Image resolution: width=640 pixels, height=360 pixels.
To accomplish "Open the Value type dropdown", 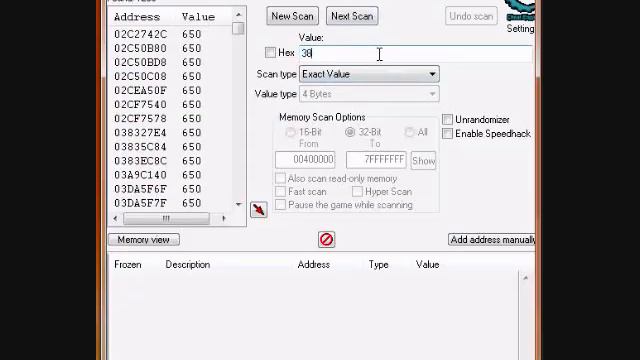I will 369,94.
